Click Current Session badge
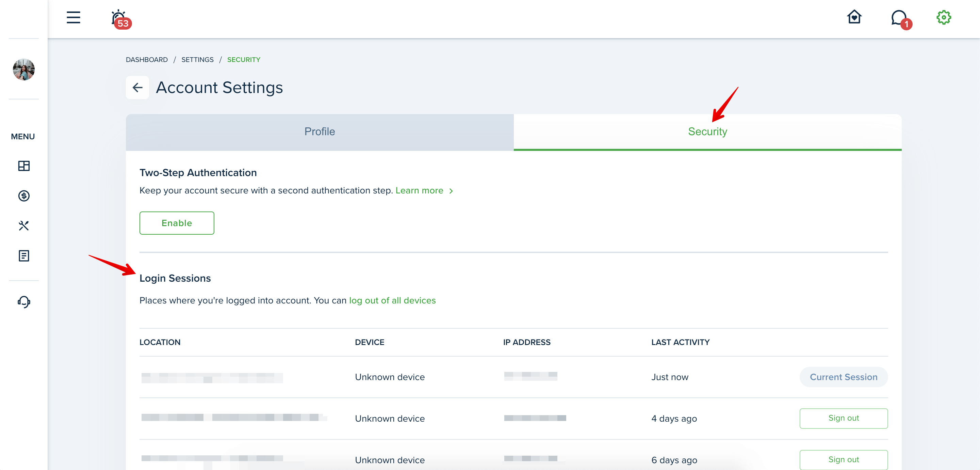This screenshot has height=470, width=980. [844, 377]
